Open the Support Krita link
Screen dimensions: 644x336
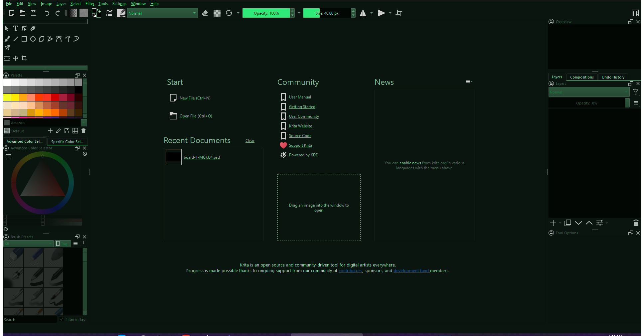(x=300, y=145)
